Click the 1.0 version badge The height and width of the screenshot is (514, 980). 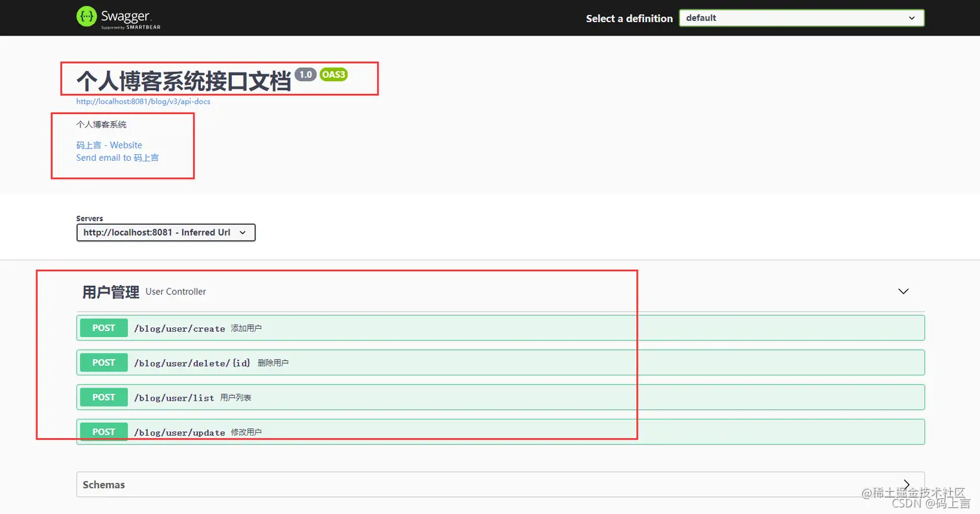[305, 75]
